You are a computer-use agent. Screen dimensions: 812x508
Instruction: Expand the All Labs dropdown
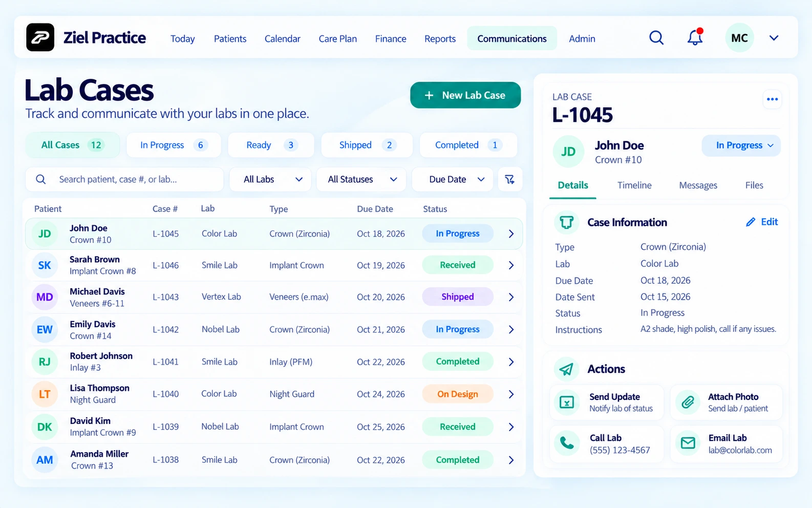[x=270, y=179]
